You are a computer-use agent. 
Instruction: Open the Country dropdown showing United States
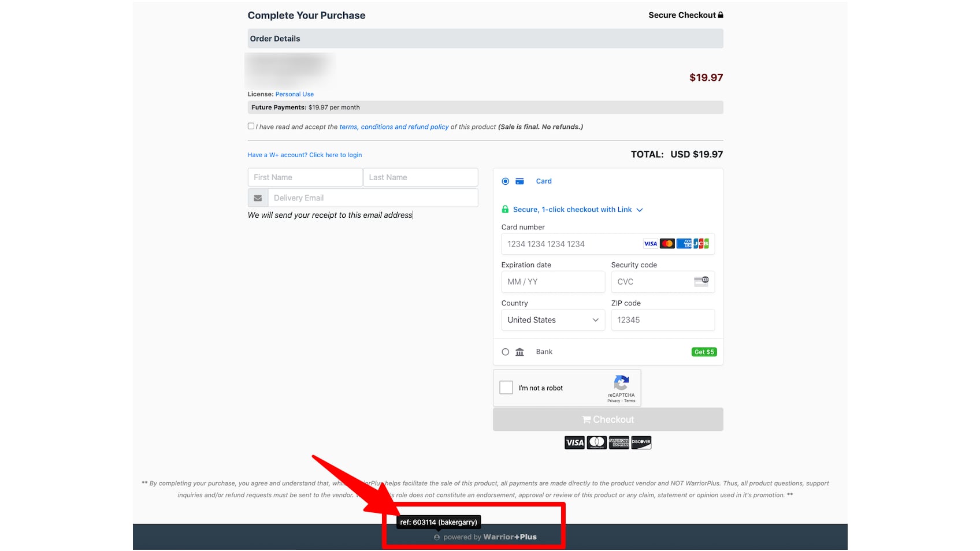pos(552,320)
